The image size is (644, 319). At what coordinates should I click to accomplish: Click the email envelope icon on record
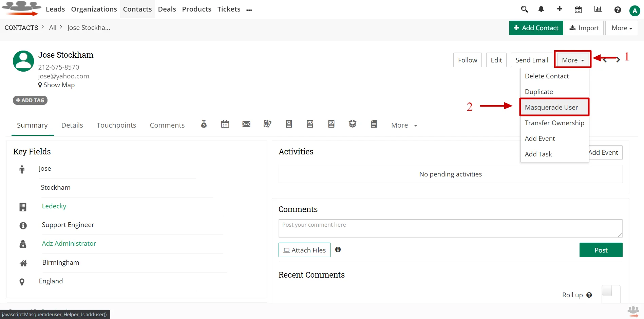[246, 124]
